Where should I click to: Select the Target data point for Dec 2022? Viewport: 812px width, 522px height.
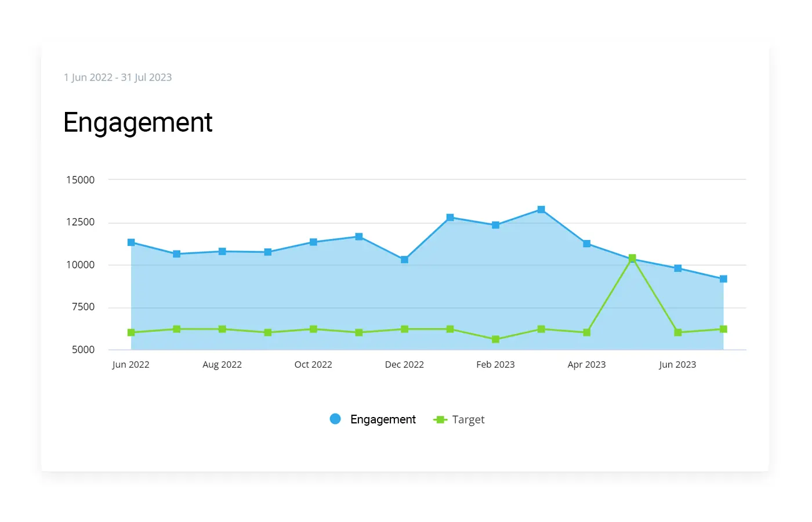(404, 329)
